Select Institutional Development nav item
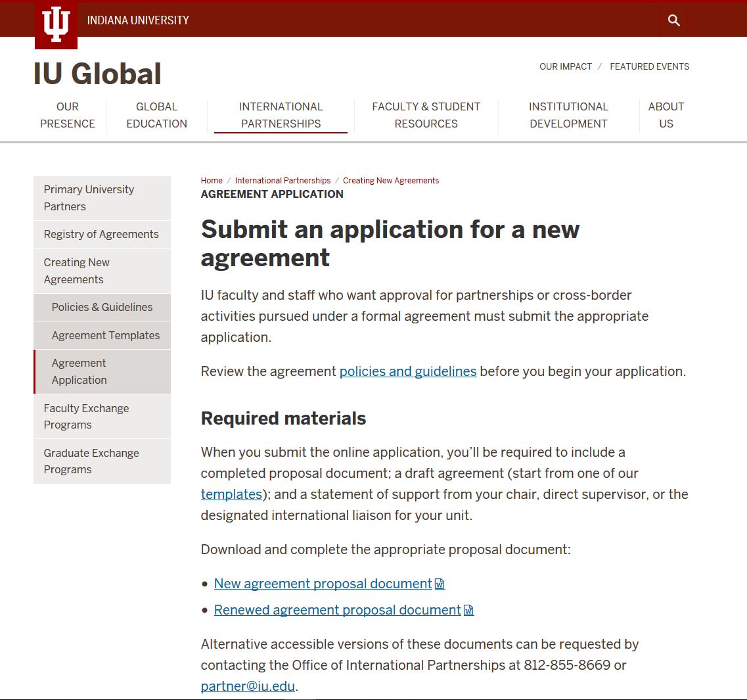 click(x=568, y=115)
